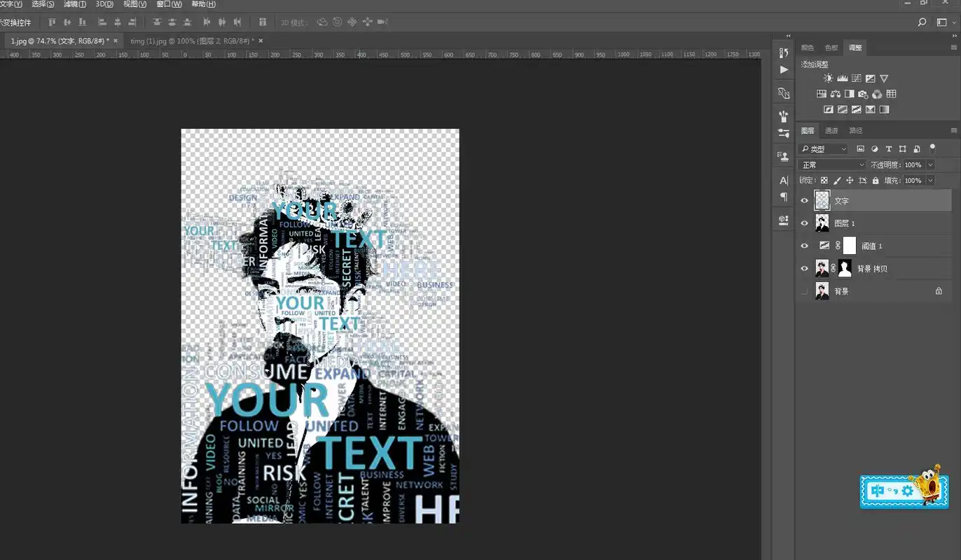Toggle visibility of 阈值 1 layer
The height and width of the screenshot is (560, 961).
(804, 246)
